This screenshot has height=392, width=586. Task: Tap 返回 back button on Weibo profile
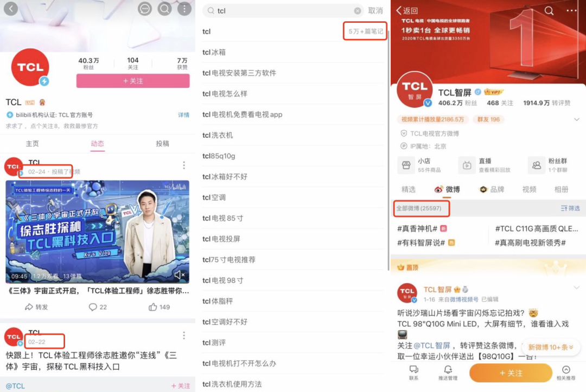(x=407, y=10)
